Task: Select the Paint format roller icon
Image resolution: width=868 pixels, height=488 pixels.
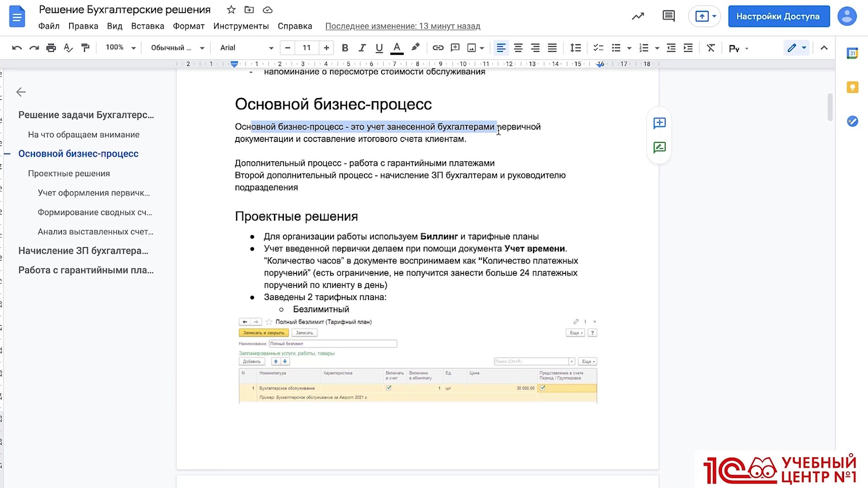Action: [x=85, y=48]
